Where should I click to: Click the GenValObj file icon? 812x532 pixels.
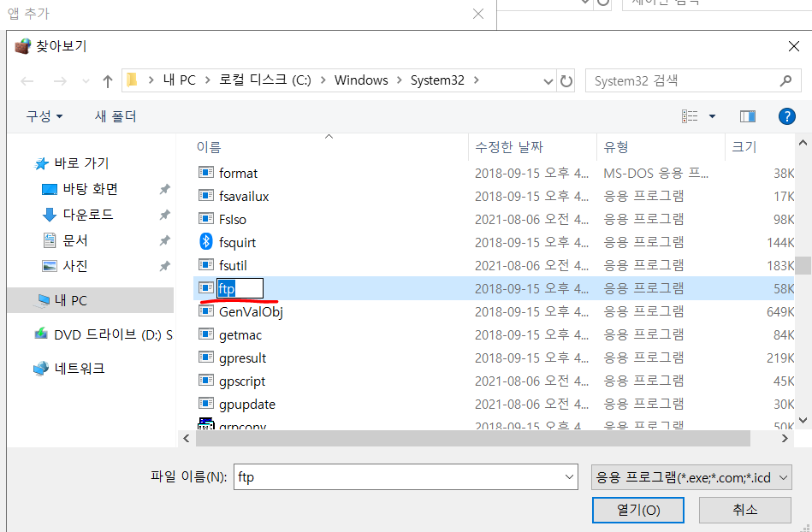click(x=206, y=311)
